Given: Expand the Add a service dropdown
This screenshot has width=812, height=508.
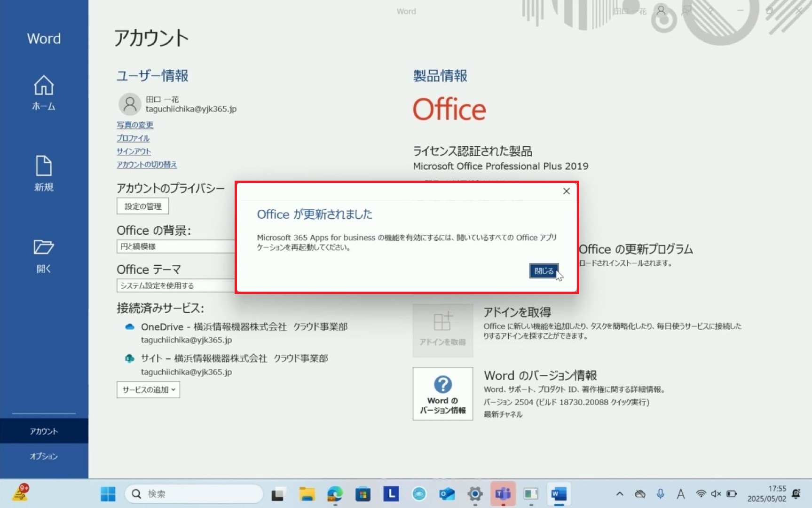Looking at the screenshot, I should (149, 389).
